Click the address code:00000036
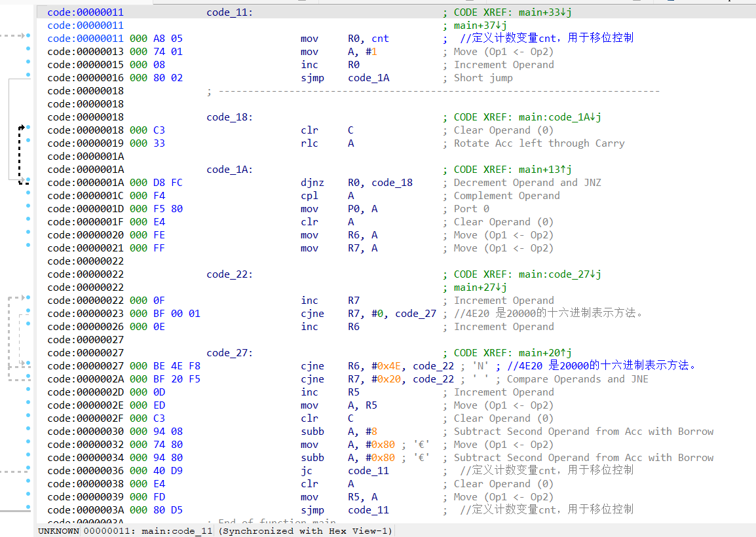The height and width of the screenshot is (537, 756). pos(85,471)
